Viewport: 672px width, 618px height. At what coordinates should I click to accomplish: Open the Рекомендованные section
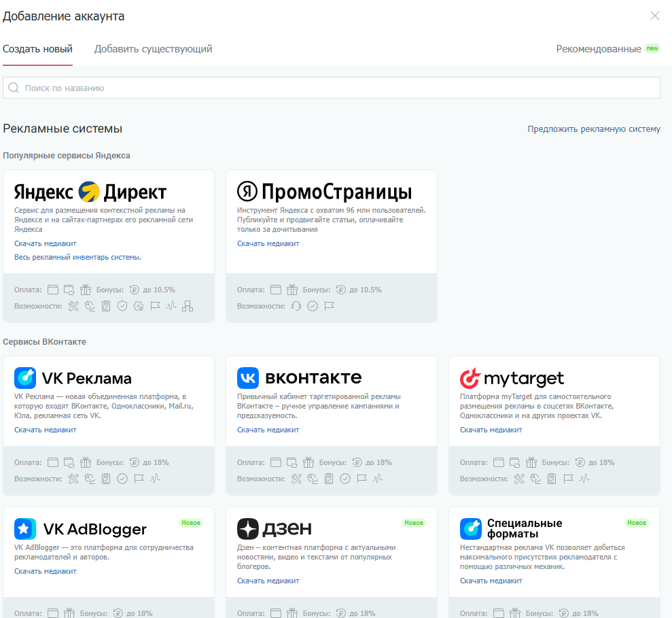click(598, 49)
